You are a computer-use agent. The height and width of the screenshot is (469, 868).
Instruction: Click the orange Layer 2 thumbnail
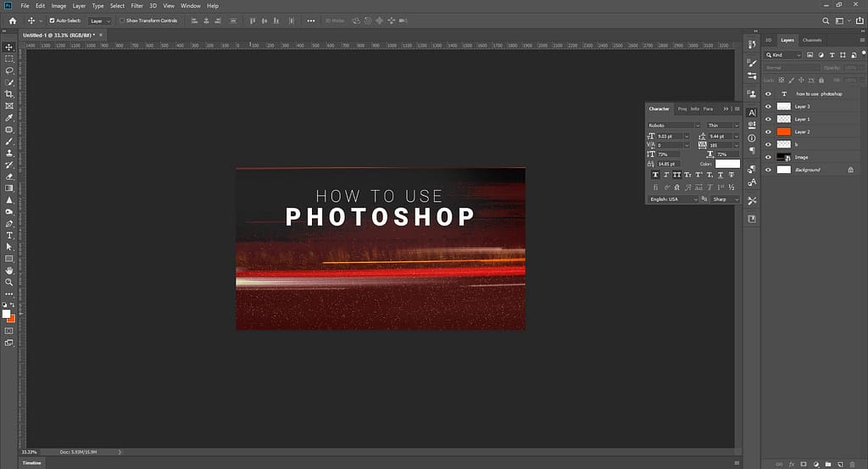784,131
